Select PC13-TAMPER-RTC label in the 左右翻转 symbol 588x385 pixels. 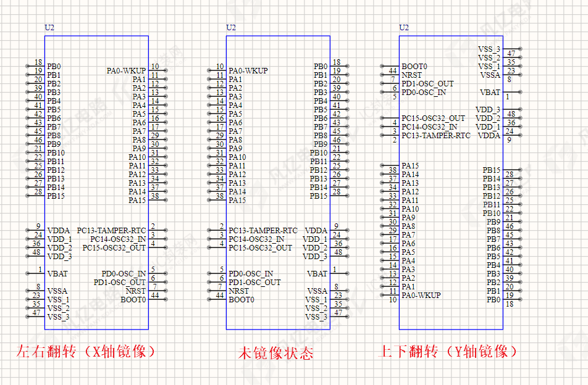coord(111,231)
